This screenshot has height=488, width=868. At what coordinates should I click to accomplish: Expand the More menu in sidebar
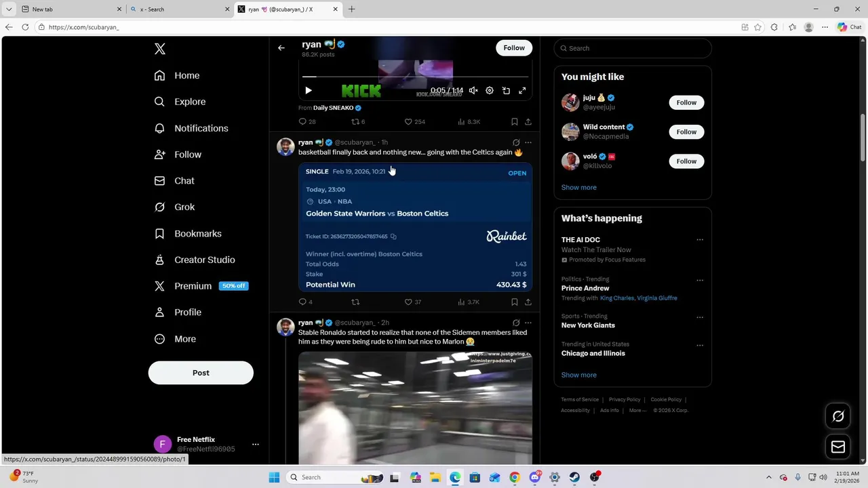coord(175,339)
